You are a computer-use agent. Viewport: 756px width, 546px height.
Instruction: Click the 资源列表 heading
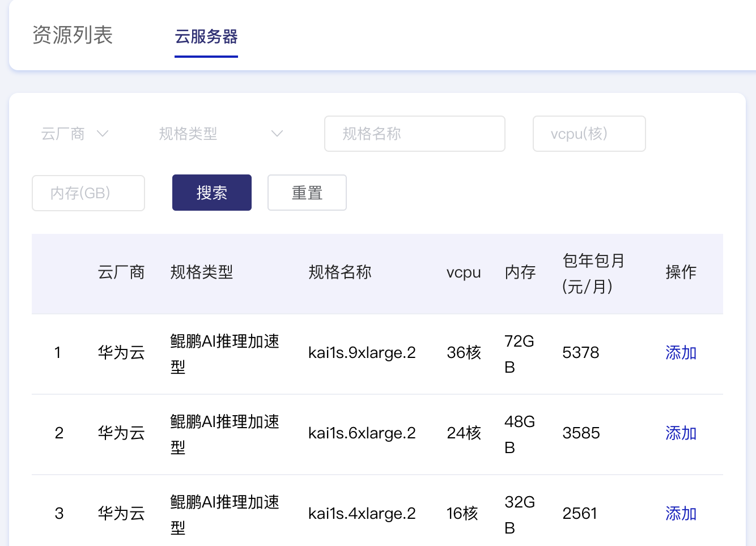click(x=73, y=35)
